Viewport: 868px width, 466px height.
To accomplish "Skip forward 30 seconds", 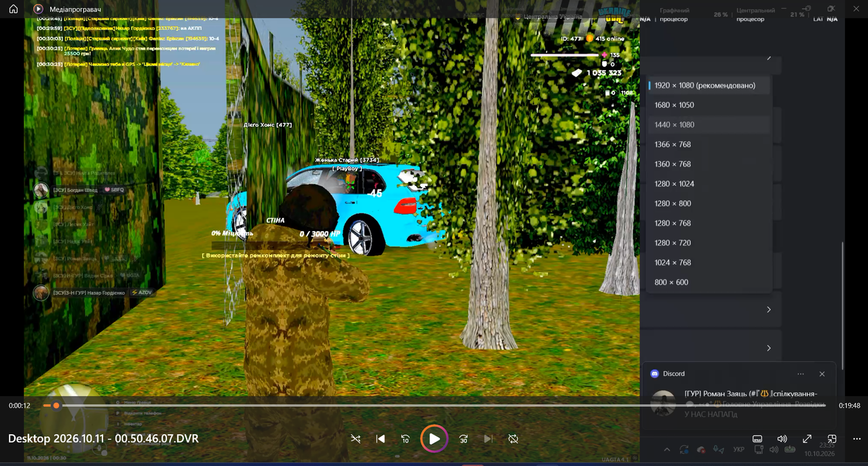I will 464,439.
